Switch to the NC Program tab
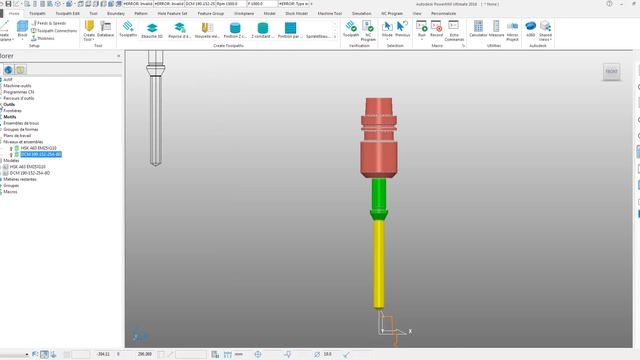This screenshot has width=640, height=360. pos(392,13)
